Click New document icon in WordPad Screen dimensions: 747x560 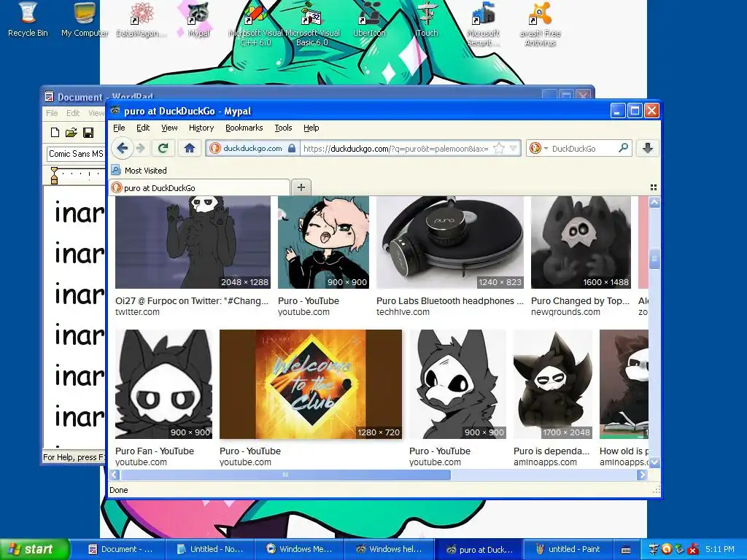coord(55,133)
